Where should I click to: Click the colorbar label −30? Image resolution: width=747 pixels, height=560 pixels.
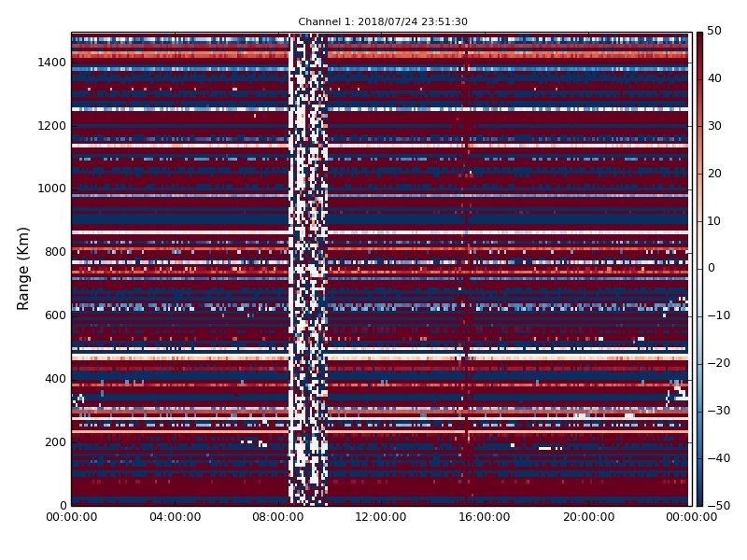(x=718, y=411)
